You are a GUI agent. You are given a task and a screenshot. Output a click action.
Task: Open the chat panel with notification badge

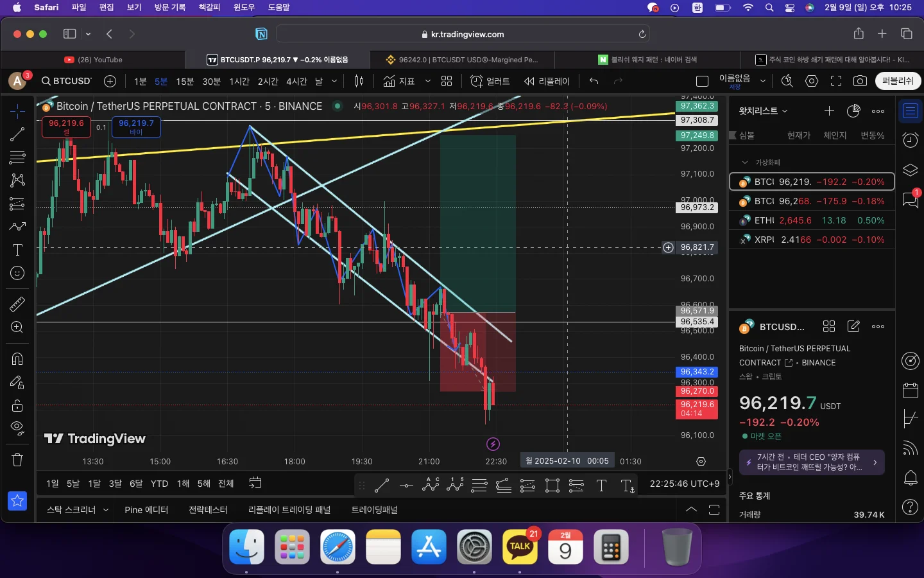(x=911, y=200)
